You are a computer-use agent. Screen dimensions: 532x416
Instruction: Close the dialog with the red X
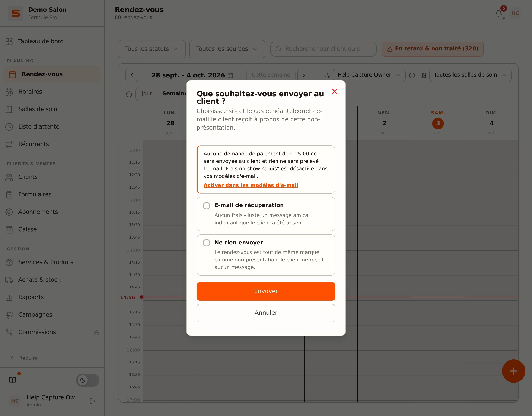point(334,92)
